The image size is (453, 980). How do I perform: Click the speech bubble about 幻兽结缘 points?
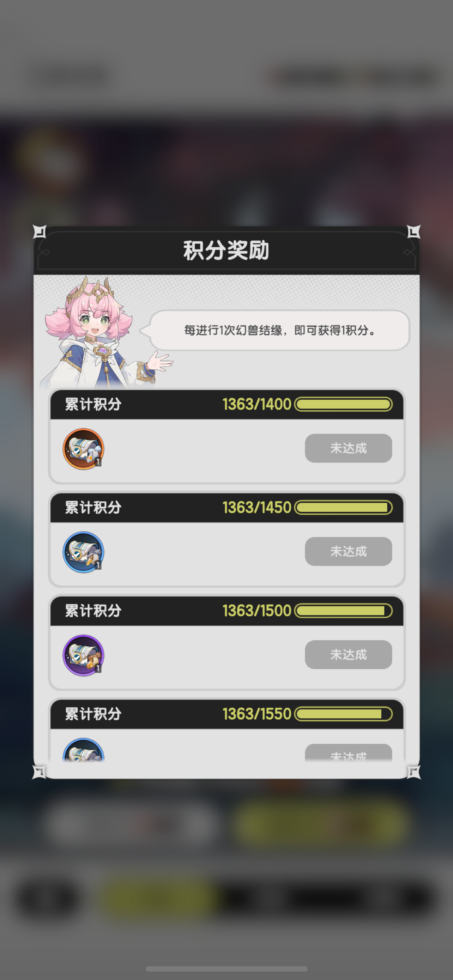(279, 330)
